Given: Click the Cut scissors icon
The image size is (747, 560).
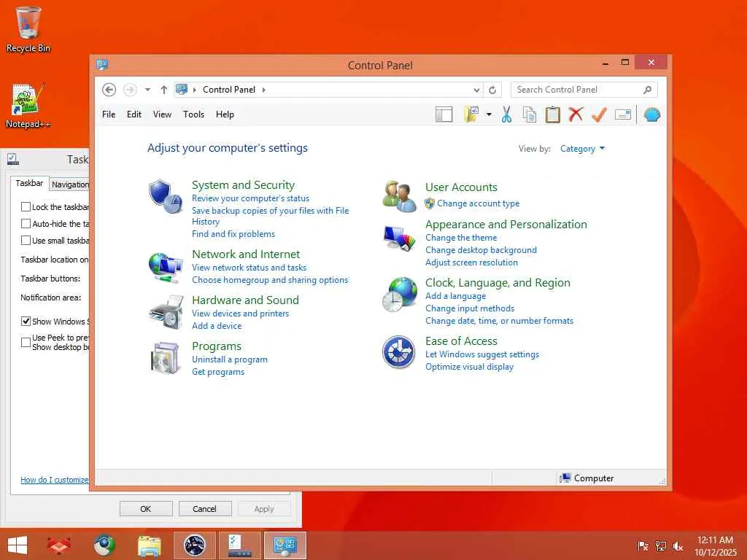Looking at the screenshot, I should [x=506, y=114].
